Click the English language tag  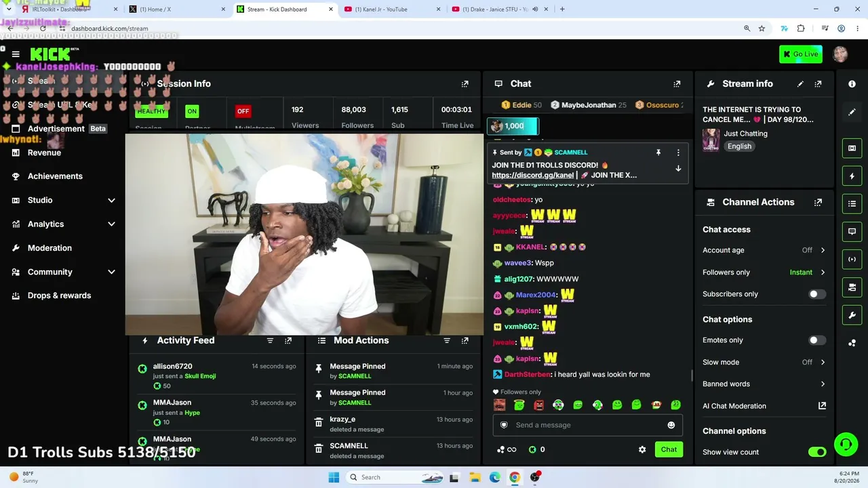click(x=739, y=146)
